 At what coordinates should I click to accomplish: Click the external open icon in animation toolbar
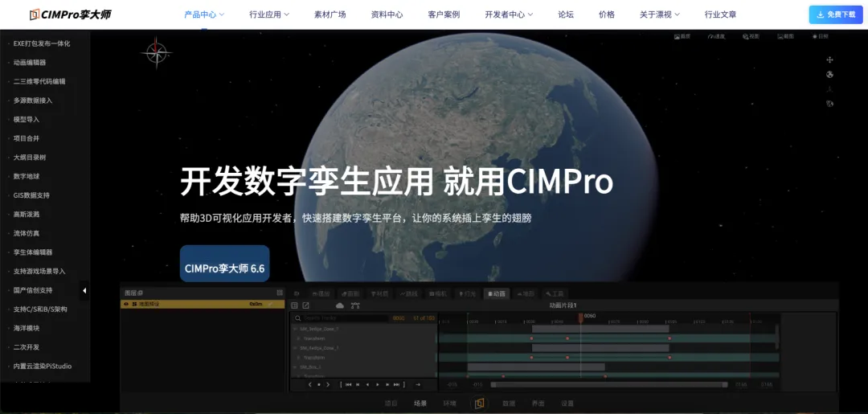pyautogui.click(x=305, y=305)
